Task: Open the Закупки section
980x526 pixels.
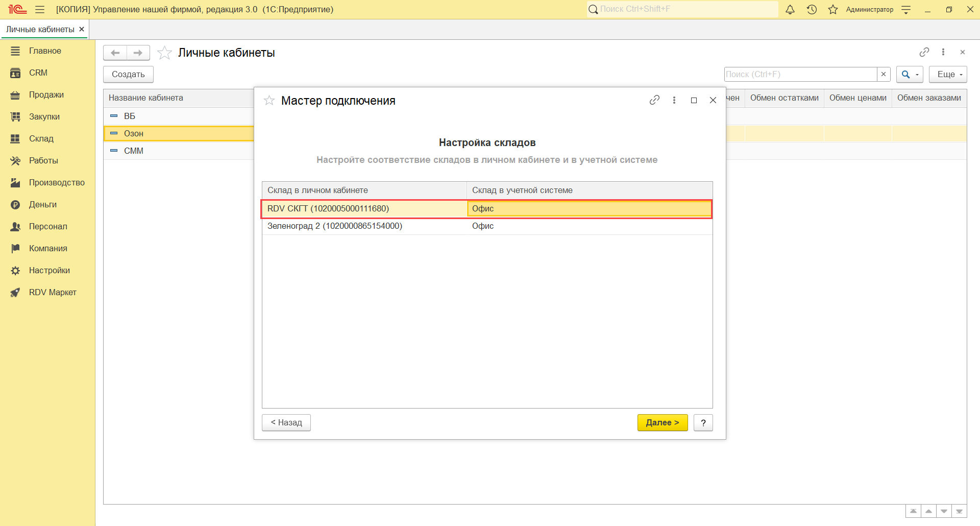Action: 44,116
